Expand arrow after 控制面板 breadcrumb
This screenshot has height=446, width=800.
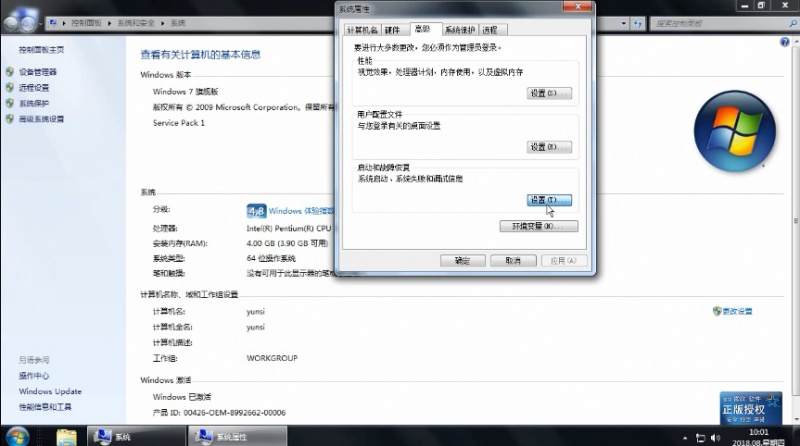(x=109, y=23)
